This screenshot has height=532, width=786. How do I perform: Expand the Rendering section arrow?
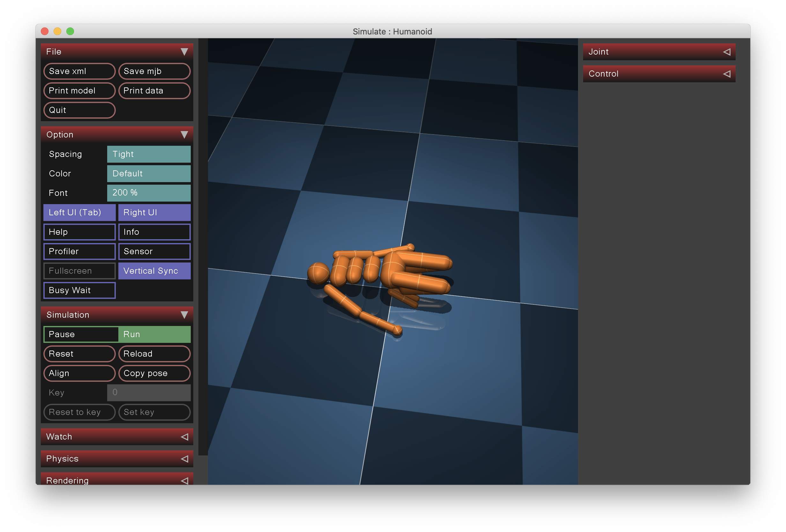[184, 480]
